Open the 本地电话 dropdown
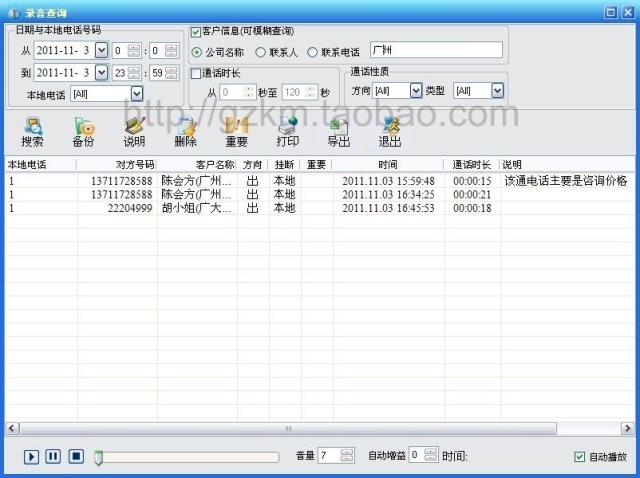 click(136, 94)
